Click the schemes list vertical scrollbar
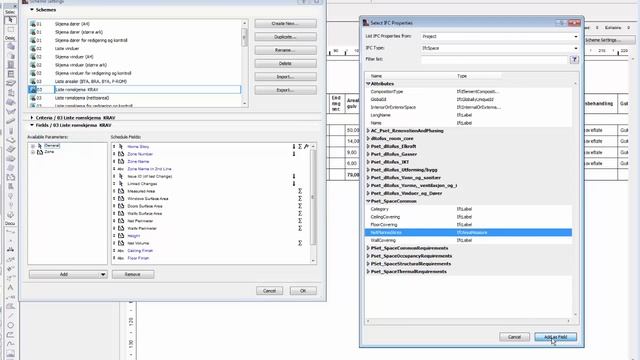Image resolution: width=640 pixels, height=360 pixels. 244,63
